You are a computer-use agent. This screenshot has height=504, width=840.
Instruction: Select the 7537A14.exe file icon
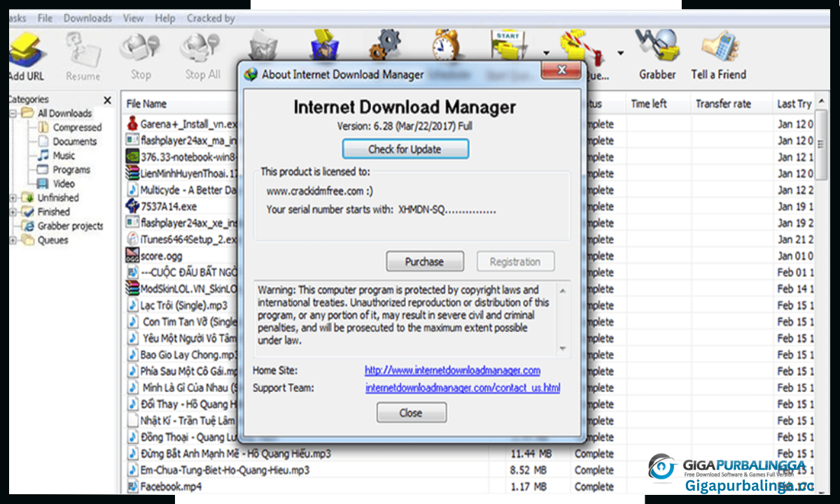[x=132, y=206]
